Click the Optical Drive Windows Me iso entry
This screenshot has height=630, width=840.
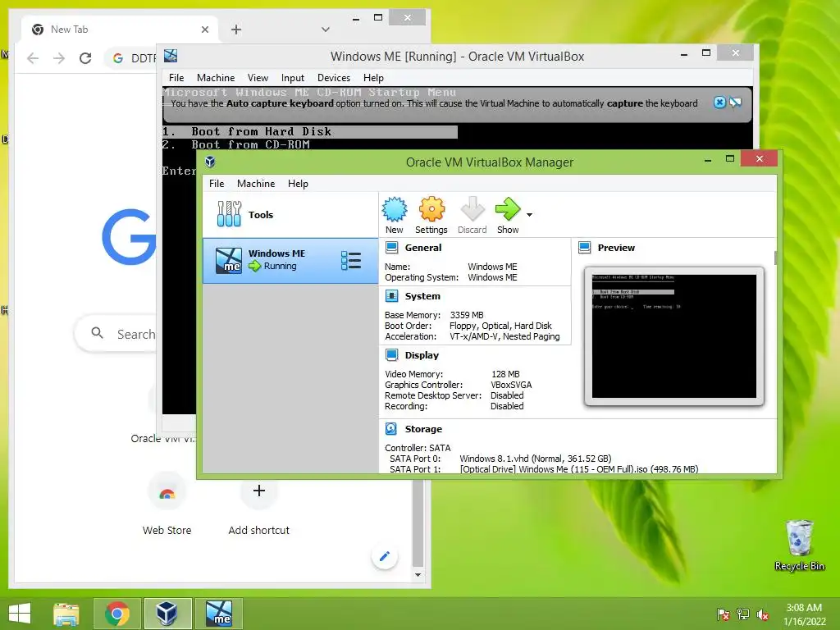(579, 469)
